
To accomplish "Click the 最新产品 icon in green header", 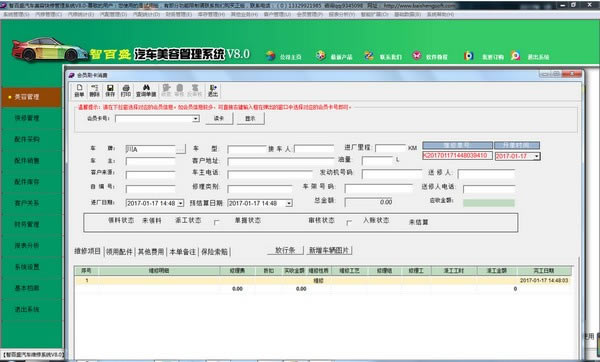I will point(321,56).
